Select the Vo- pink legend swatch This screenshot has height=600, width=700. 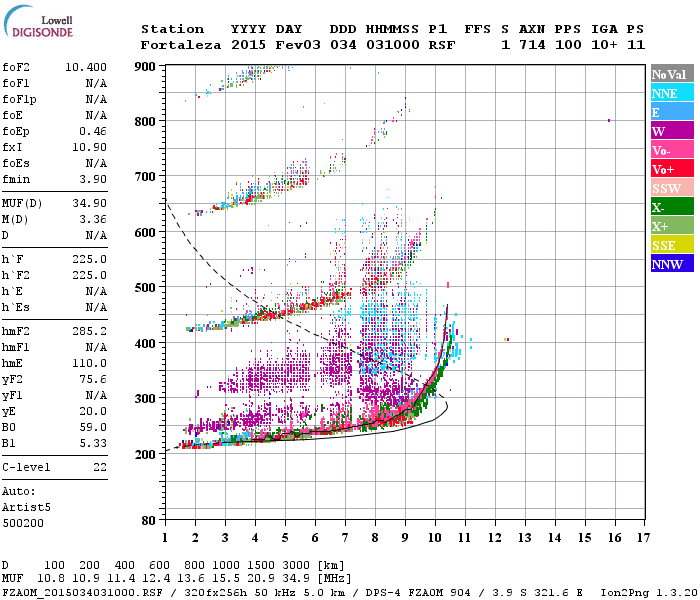[x=672, y=150]
